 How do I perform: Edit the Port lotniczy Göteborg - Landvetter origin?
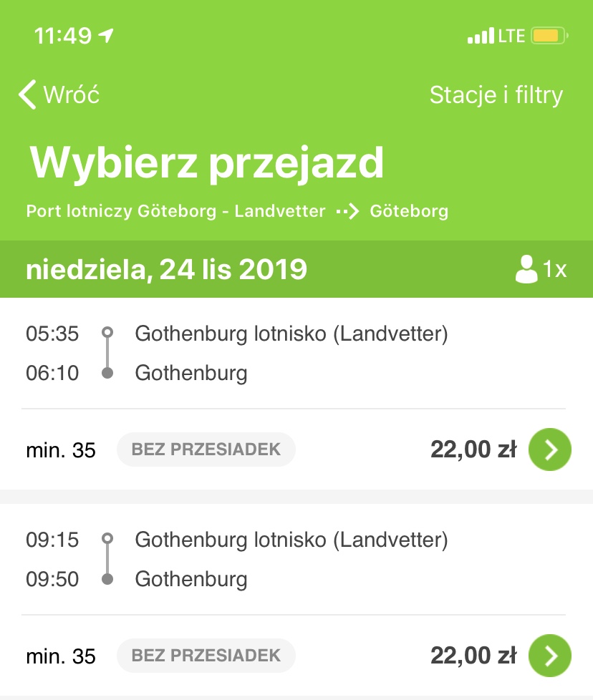[x=175, y=210]
